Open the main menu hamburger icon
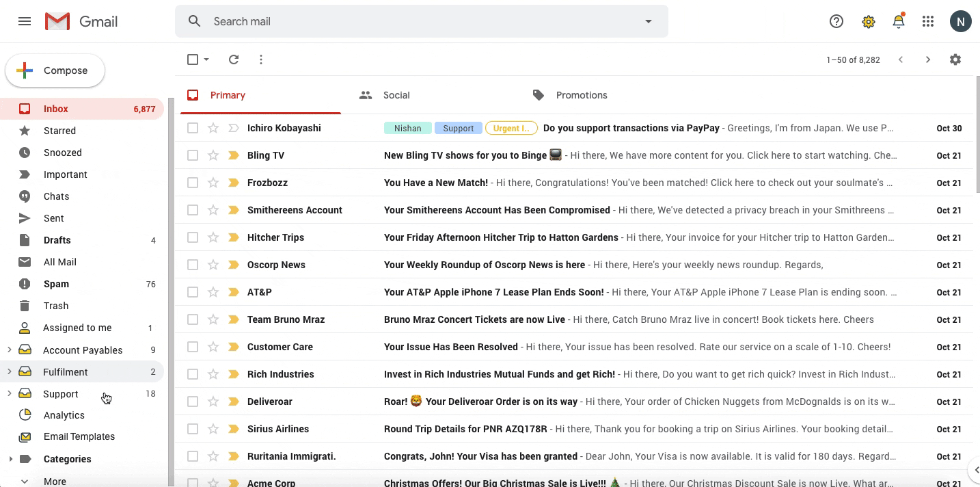Screen dimensions: 980x487 [25, 21]
